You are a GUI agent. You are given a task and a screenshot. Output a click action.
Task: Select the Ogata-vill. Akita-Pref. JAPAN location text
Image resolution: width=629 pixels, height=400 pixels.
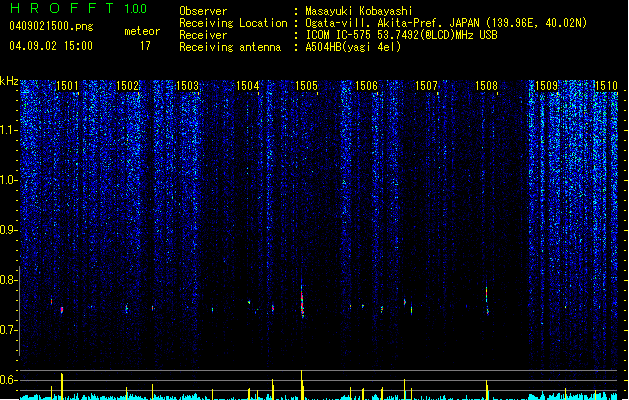click(446, 23)
